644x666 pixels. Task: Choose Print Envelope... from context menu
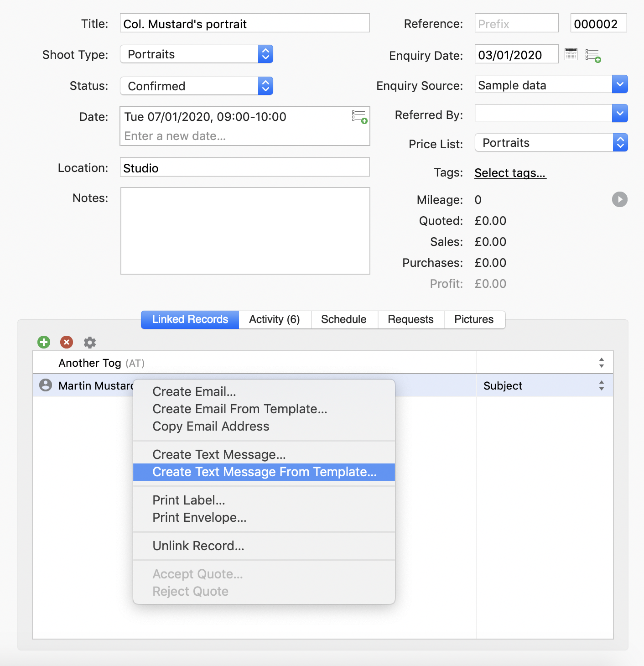264,517
